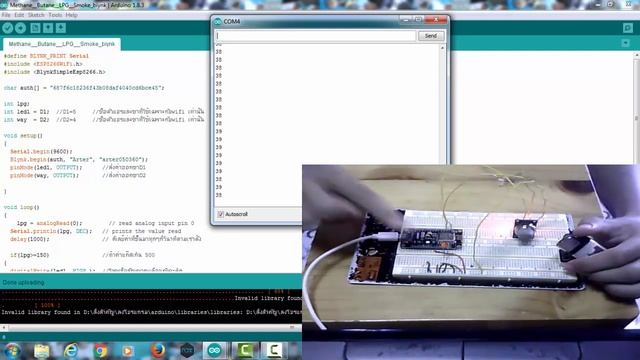
Task: Switch to Arduino IDE taskbar icon
Action: 214,350
